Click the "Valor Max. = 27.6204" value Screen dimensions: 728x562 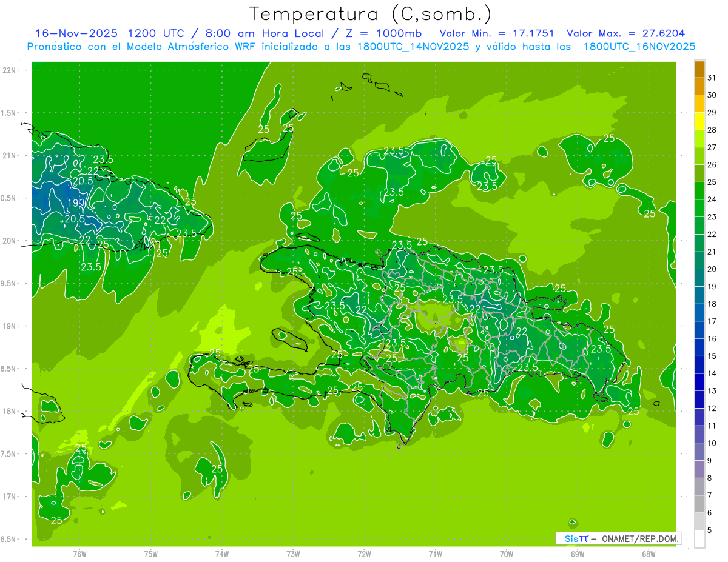click(x=625, y=33)
